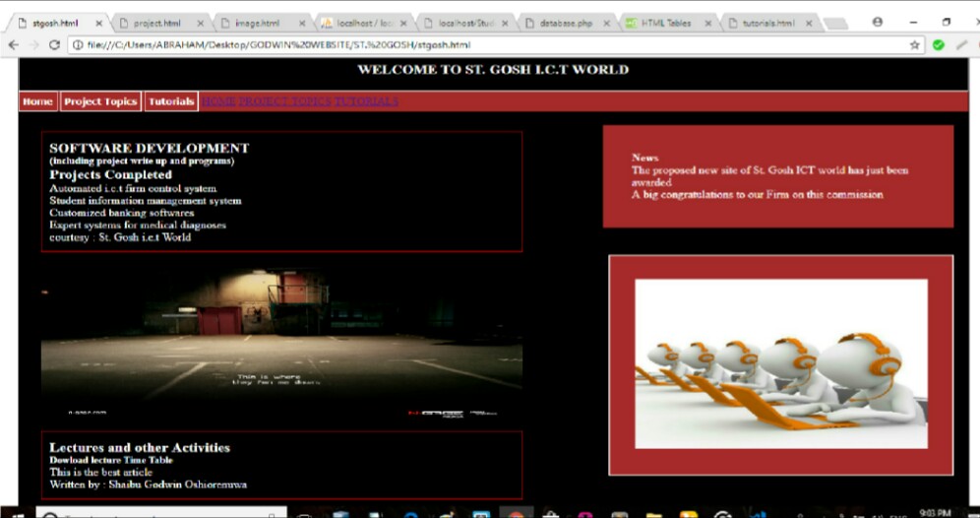980x518 pixels.
Task: Click the dark parking lot image
Action: pos(281,344)
